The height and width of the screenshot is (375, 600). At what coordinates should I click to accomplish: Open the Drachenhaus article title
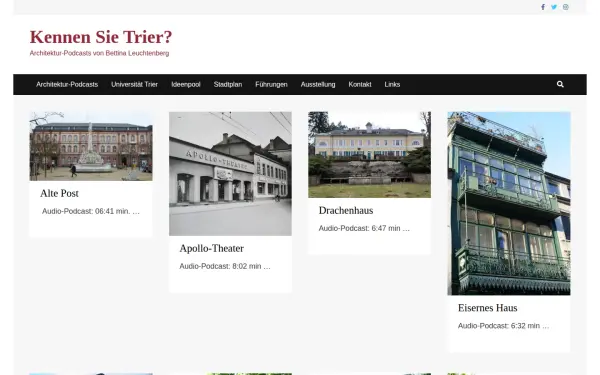[346, 210]
